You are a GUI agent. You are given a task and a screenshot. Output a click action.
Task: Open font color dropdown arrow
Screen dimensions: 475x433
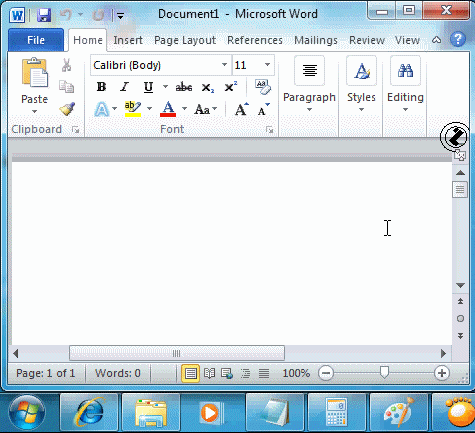coord(184,109)
